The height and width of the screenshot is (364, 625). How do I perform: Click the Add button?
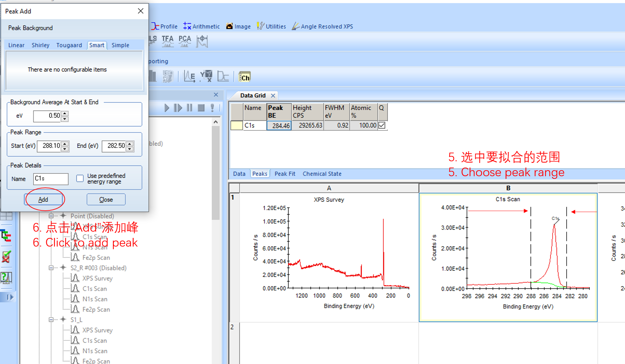(x=43, y=199)
